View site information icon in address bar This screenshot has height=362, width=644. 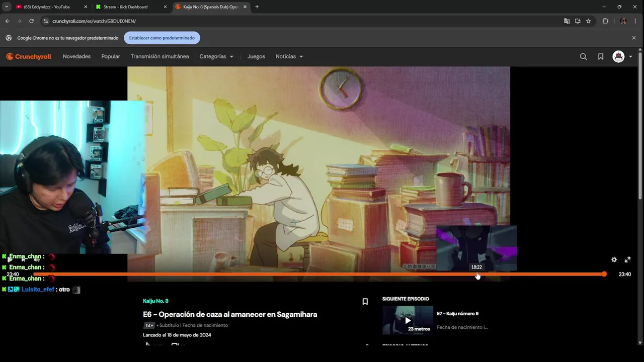point(46,21)
